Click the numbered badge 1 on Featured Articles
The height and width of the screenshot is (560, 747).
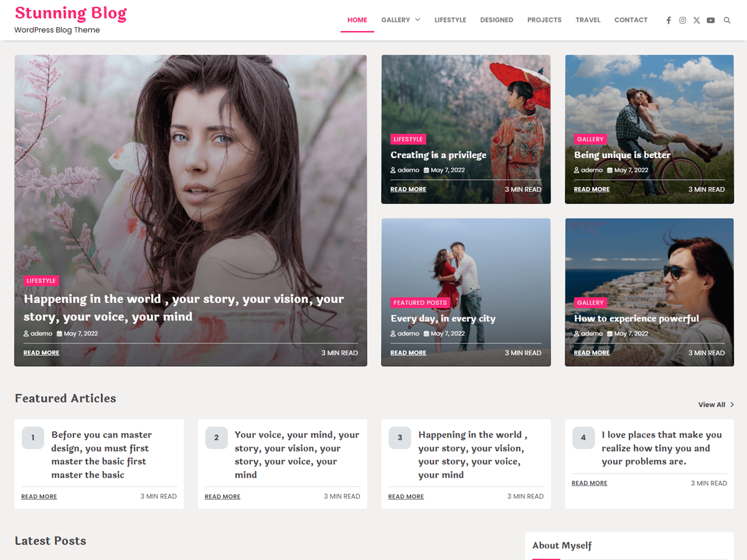[33, 437]
